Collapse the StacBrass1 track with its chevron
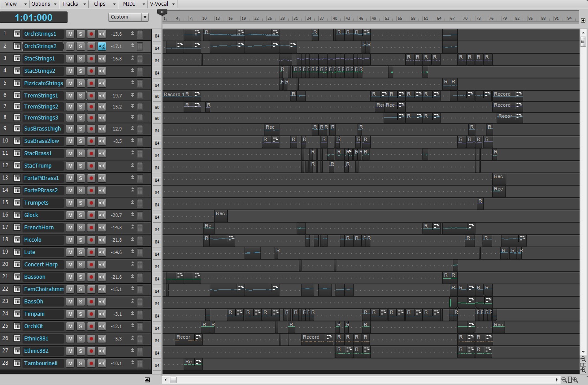Image resolution: width=588 pixels, height=385 pixels. coord(132,153)
